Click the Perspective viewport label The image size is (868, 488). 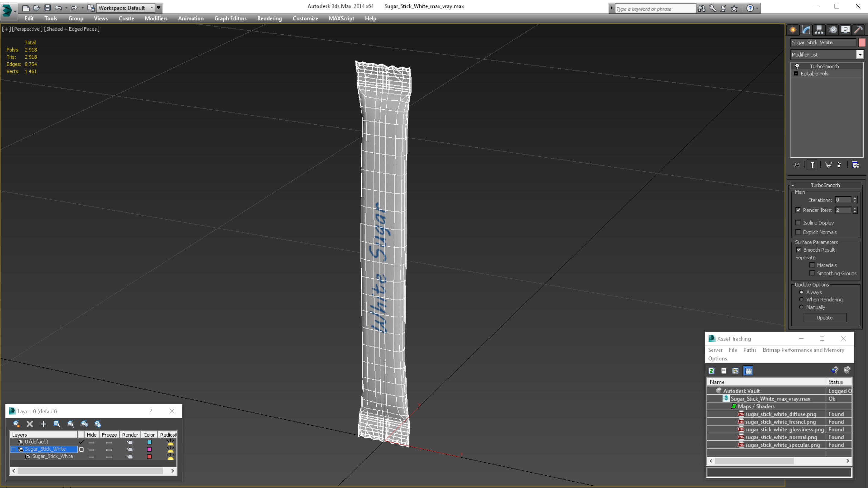point(27,29)
